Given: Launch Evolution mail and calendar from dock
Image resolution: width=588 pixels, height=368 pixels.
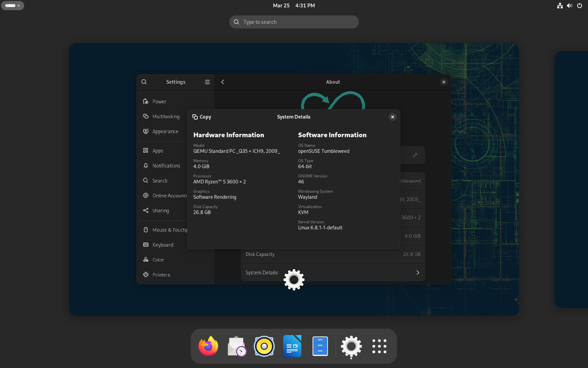Looking at the screenshot, I should [236, 346].
